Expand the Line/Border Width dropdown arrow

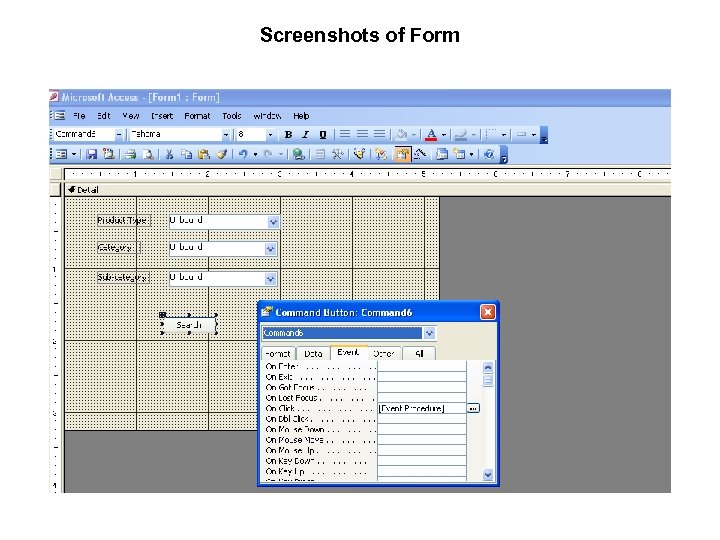pos(504,135)
